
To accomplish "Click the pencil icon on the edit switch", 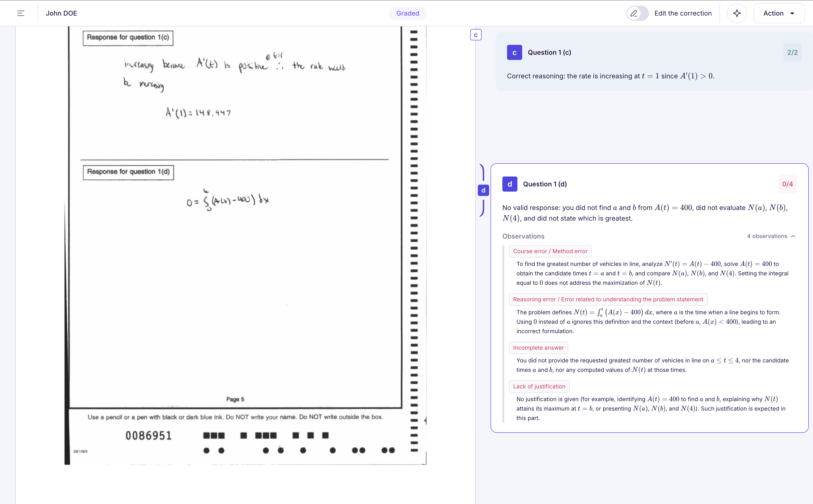I will point(634,13).
